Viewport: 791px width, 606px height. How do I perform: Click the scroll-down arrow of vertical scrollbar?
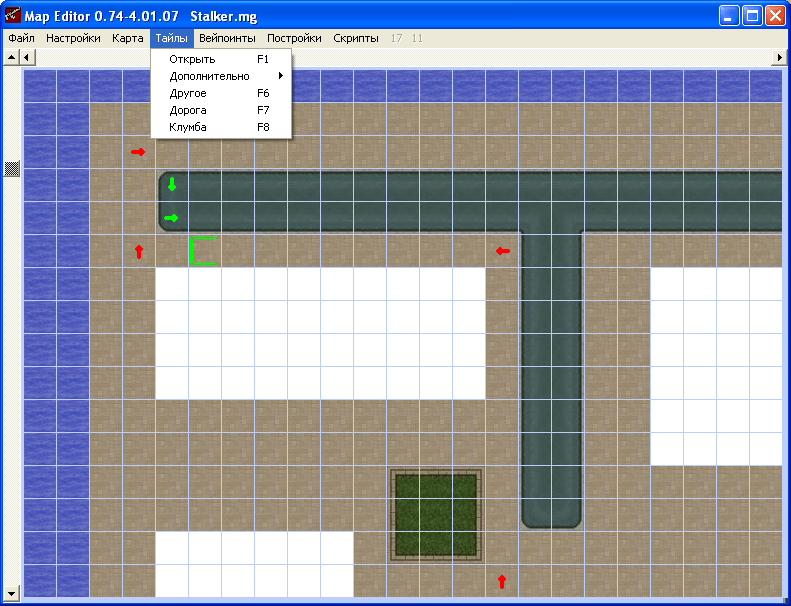pyautogui.click(x=12, y=592)
